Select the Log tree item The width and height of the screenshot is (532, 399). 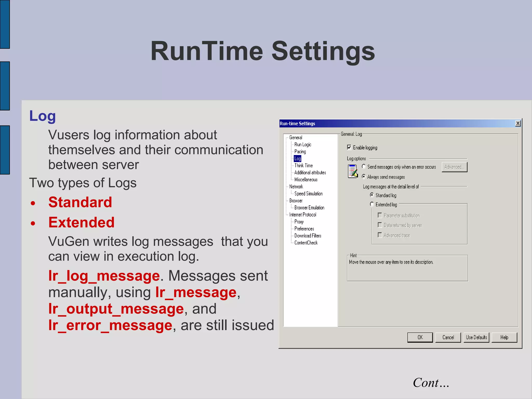click(x=297, y=158)
